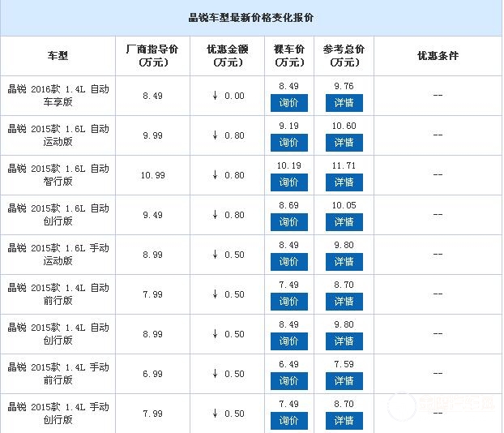
Task: Show 详情 for 2015款 1.6L 自动 创行版
Action: (344, 222)
